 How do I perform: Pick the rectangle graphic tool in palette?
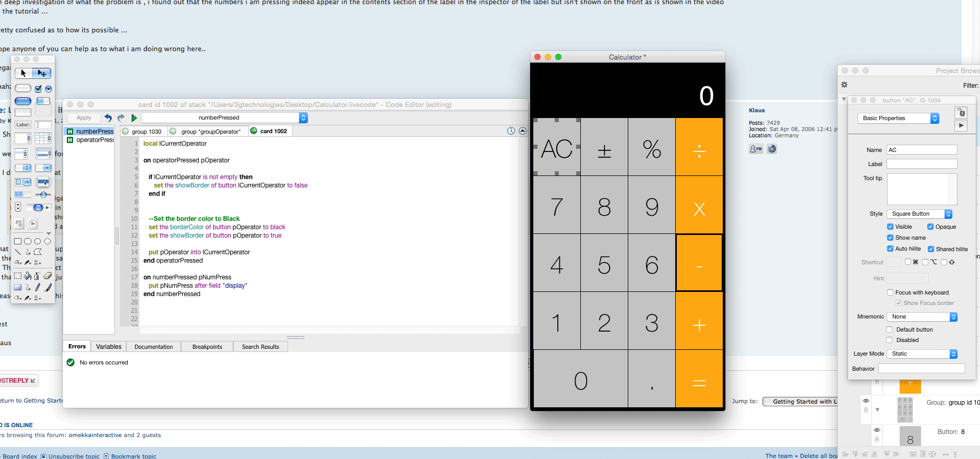tap(18, 241)
